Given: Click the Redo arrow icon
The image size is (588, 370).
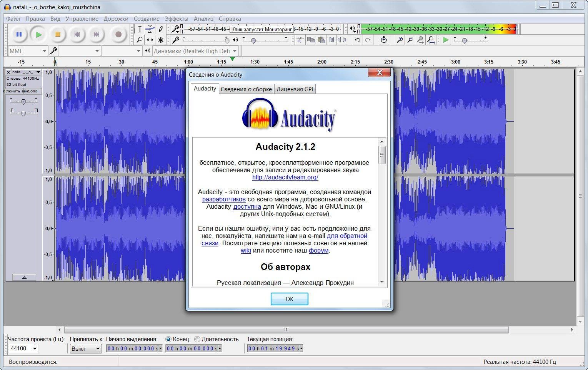Looking at the screenshot, I should coord(368,40).
